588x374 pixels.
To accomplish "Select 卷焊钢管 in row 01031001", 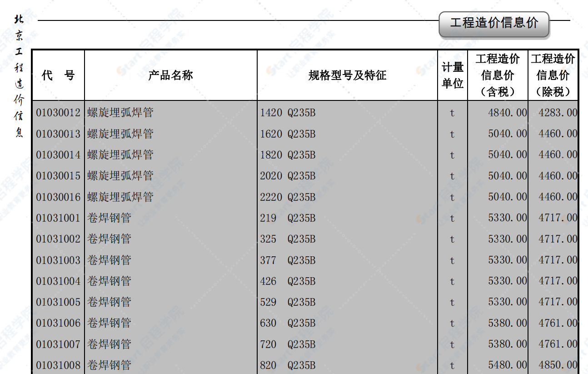I will pos(109,218).
